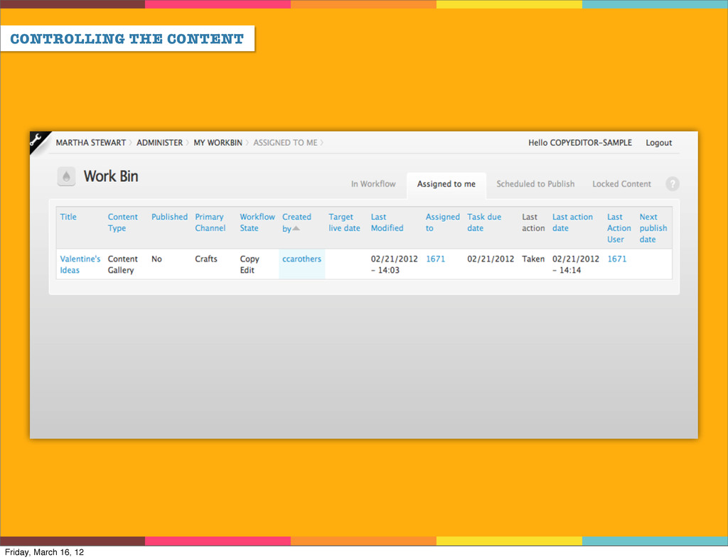The height and width of the screenshot is (560, 728).
Task: Click the Copy Edit workflow state cell
Action: coord(250,264)
